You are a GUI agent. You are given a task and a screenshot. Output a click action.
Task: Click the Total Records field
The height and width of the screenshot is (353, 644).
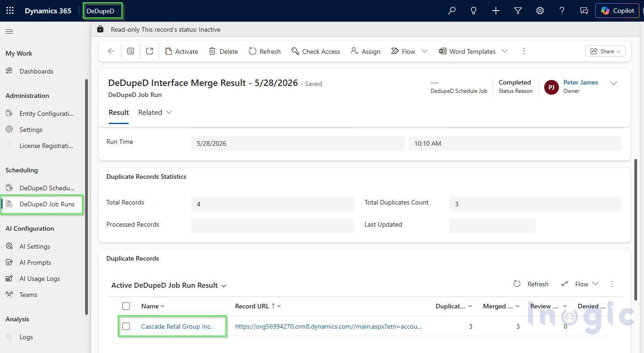(272, 204)
